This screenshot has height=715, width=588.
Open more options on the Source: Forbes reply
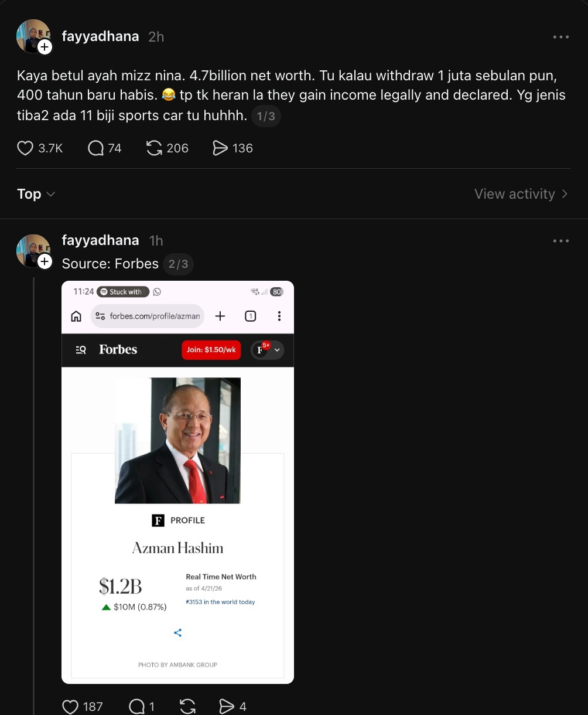click(x=560, y=241)
